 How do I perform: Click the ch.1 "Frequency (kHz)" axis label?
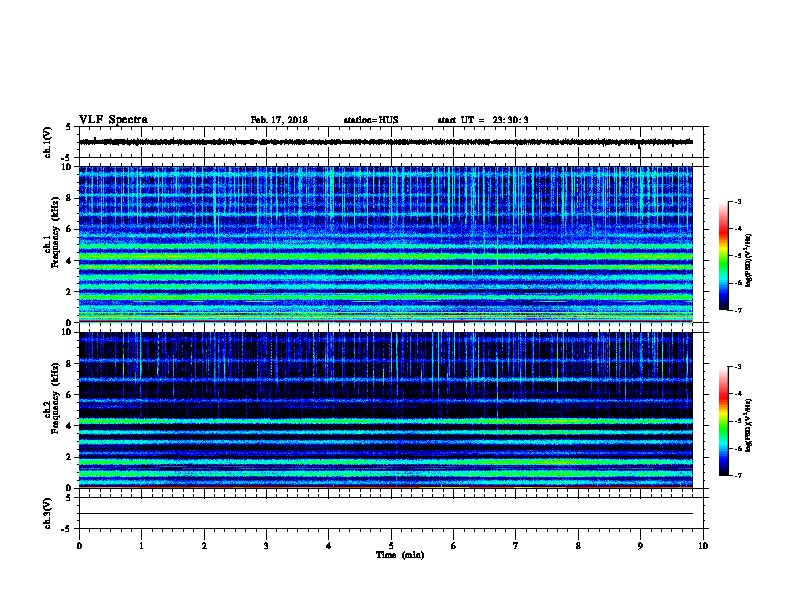55,232
